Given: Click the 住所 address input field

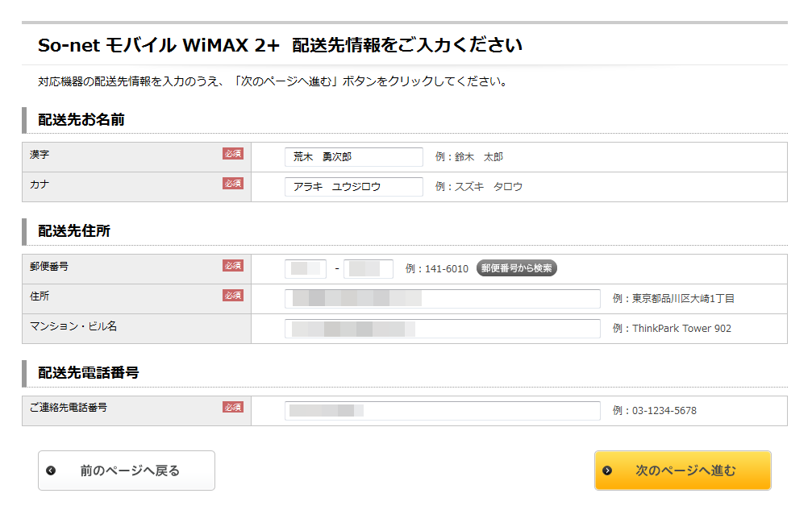Looking at the screenshot, I should (x=442, y=298).
